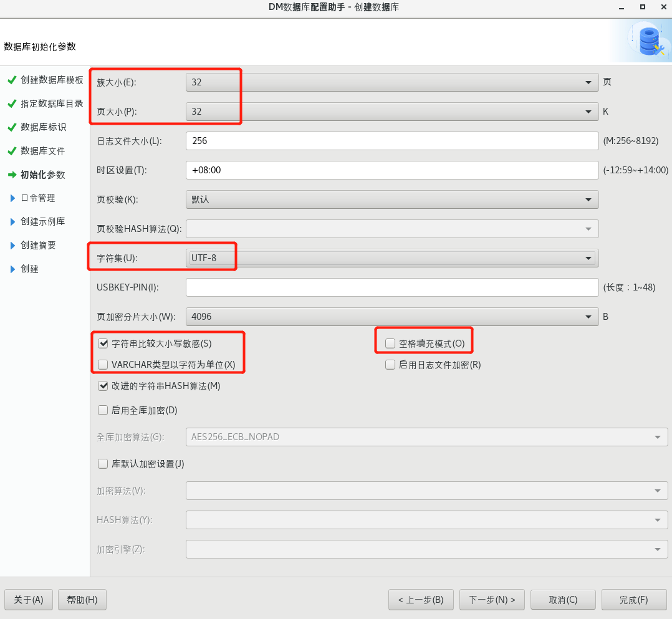672x619 pixels.
Task: Maximize the DM configuration assistant window
Action: (x=642, y=7)
